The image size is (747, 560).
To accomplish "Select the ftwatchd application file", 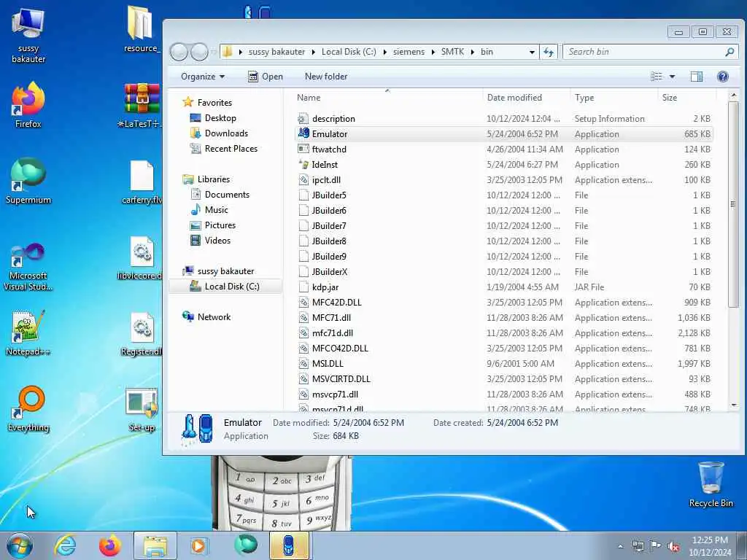I will [504, 149].
